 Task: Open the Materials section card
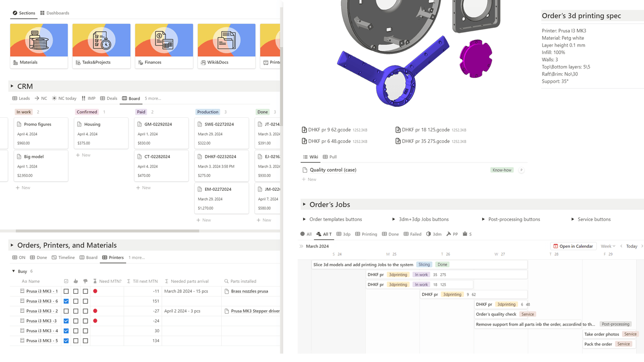pyautogui.click(x=39, y=46)
